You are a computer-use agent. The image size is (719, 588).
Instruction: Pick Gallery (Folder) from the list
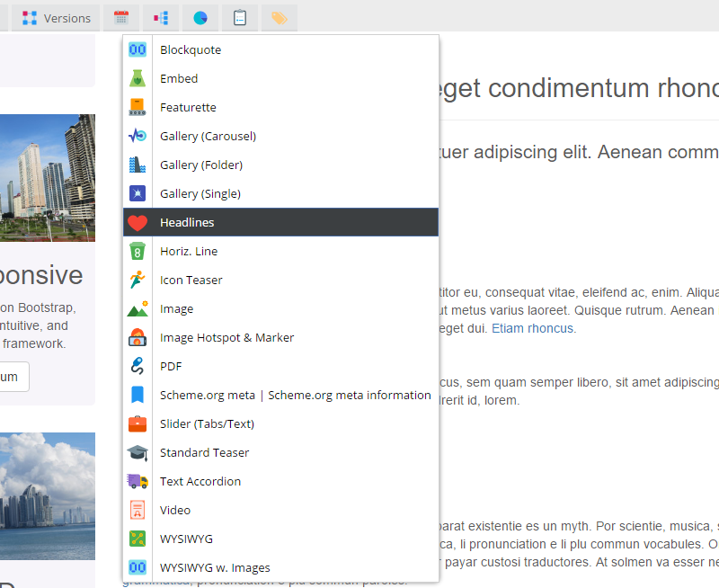(200, 165)
